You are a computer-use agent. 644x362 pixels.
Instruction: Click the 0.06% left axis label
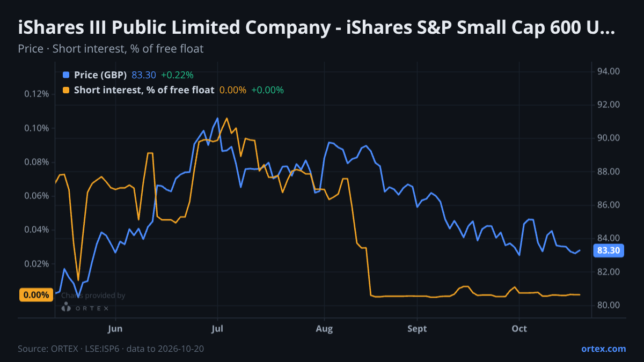point(36,196)
